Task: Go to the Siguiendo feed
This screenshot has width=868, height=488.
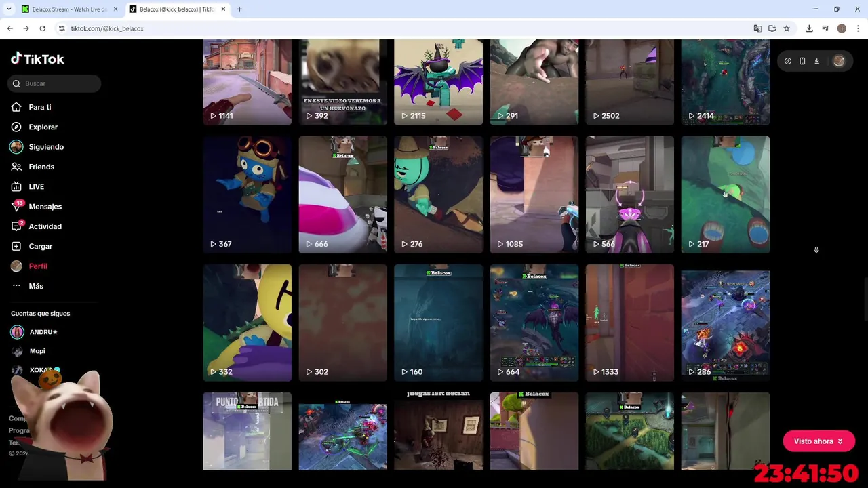Action: (37, 147)
